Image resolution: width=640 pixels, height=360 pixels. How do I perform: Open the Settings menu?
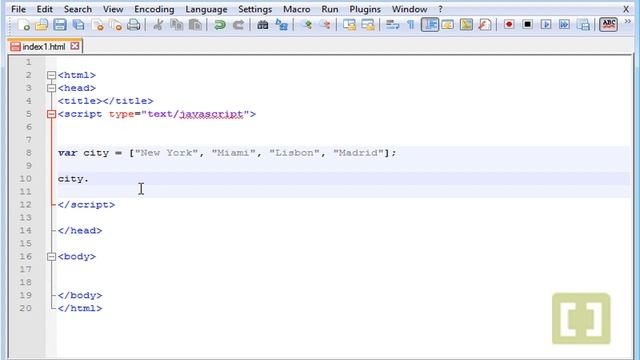point(255,9)
